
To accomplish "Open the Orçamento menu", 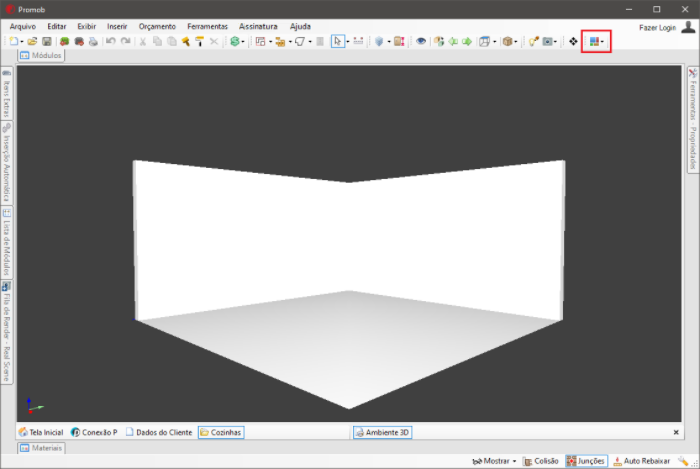I will [x=157, y=26].
